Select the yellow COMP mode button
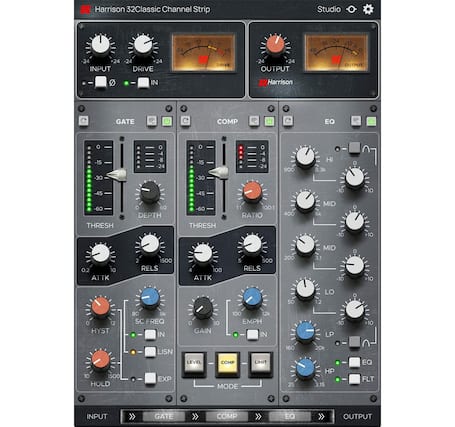455x427 pixels. pyautogui.click(x=228, y=363)
